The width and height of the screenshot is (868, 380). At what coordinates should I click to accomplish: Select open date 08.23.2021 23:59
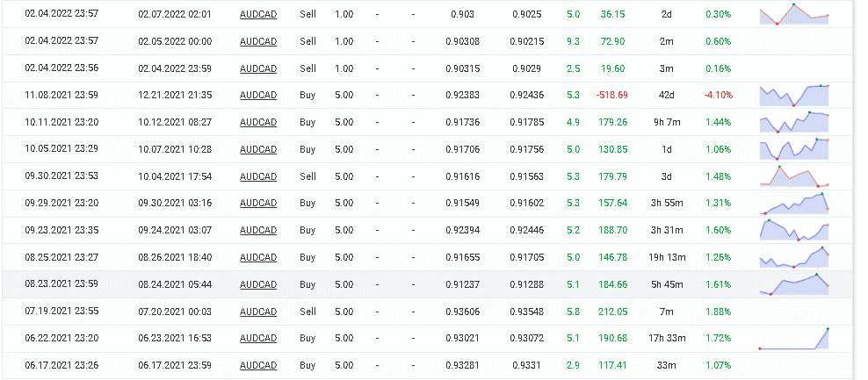tap(62, 284)
